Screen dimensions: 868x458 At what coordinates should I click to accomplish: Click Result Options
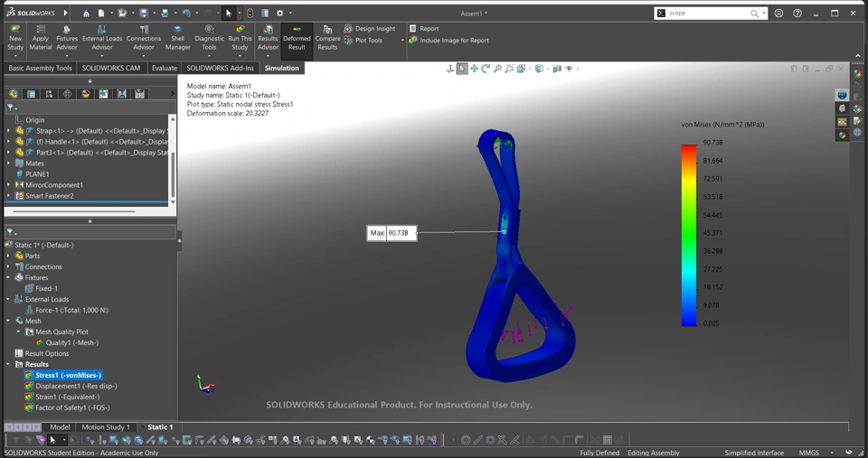point(42,353)
